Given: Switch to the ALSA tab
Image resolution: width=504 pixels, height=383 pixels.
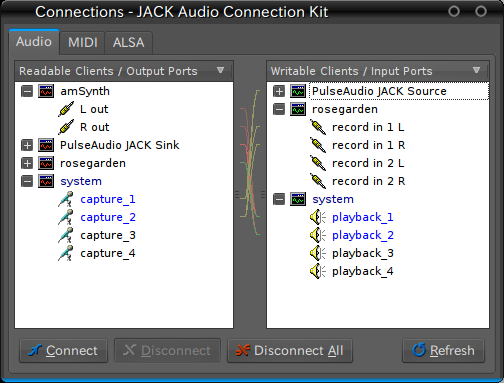Looking at the screenshot, I should click(129, 43).
